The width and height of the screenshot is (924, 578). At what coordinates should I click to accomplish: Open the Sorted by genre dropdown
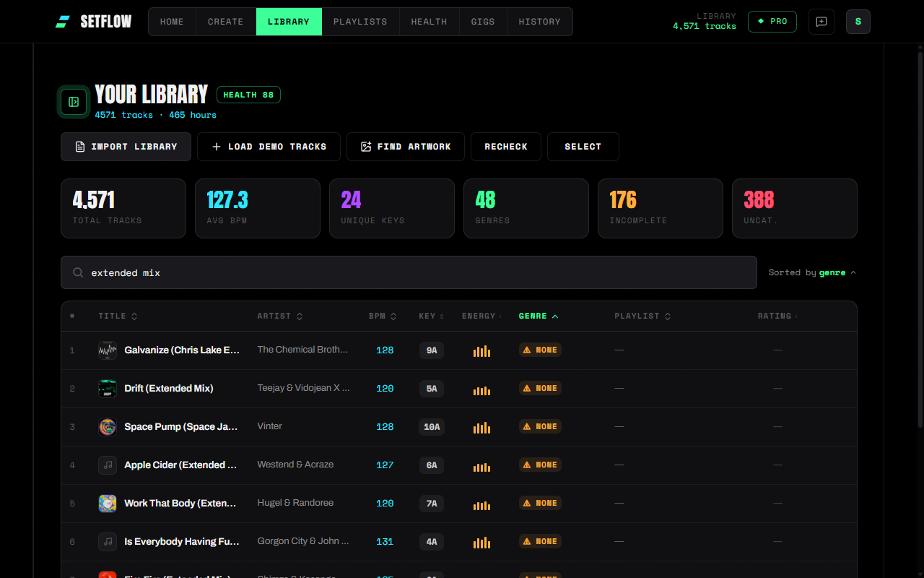812,272
